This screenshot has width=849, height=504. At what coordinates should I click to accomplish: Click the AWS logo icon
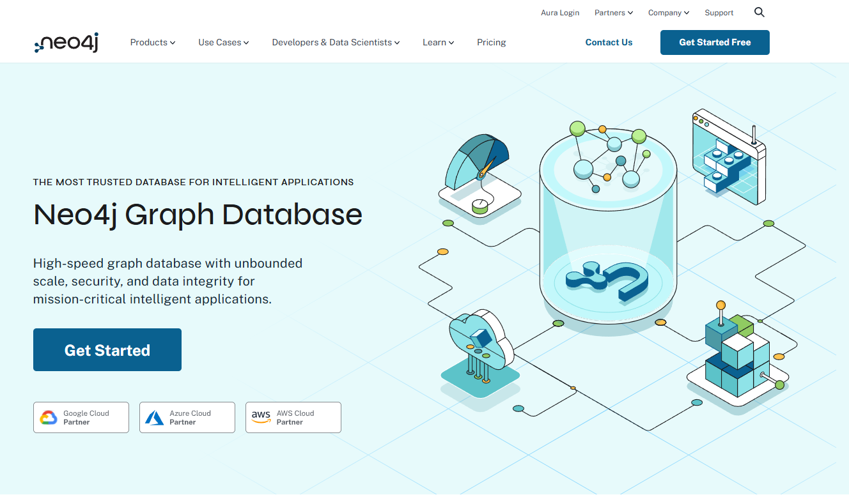[x=261, y=416]
